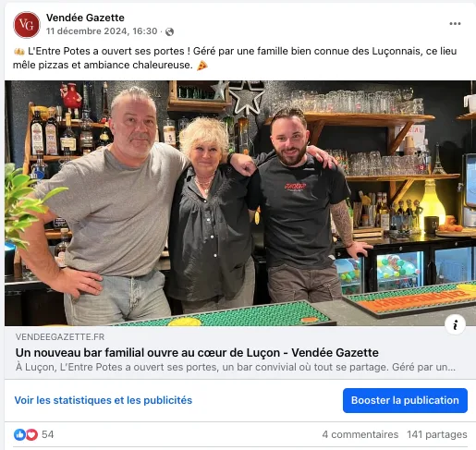Show who reacted via the 54 count
The height and width of the screenshot is (450, 476).
click(48, 434)
